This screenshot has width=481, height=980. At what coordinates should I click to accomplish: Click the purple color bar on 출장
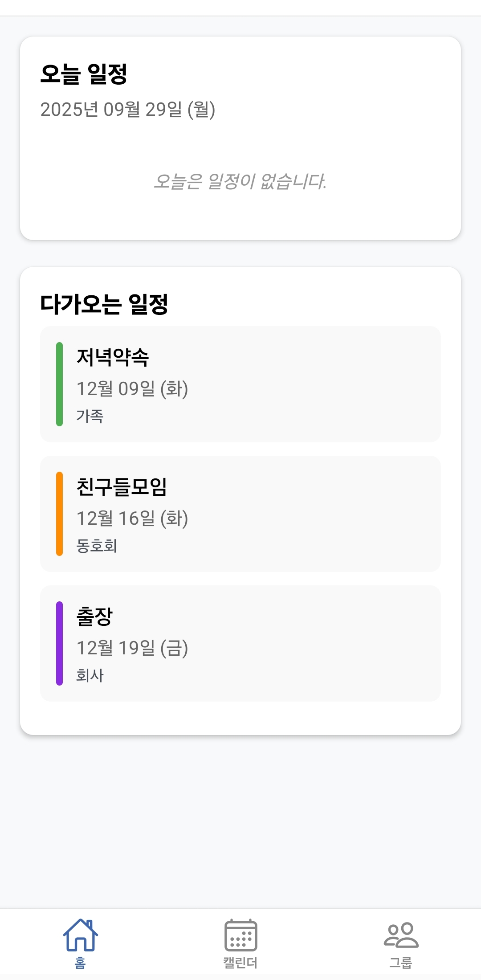[x=59, y=643]
